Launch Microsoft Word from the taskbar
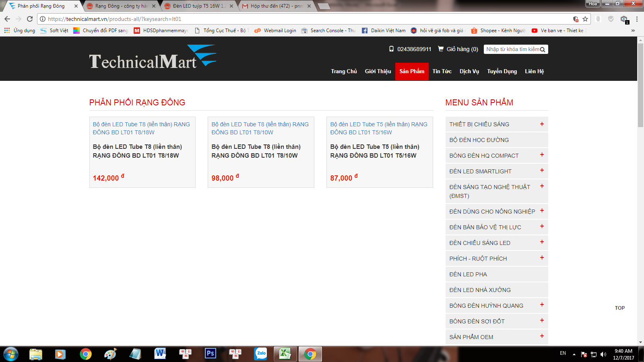The image size is (644, 362). tap(160, 354)
